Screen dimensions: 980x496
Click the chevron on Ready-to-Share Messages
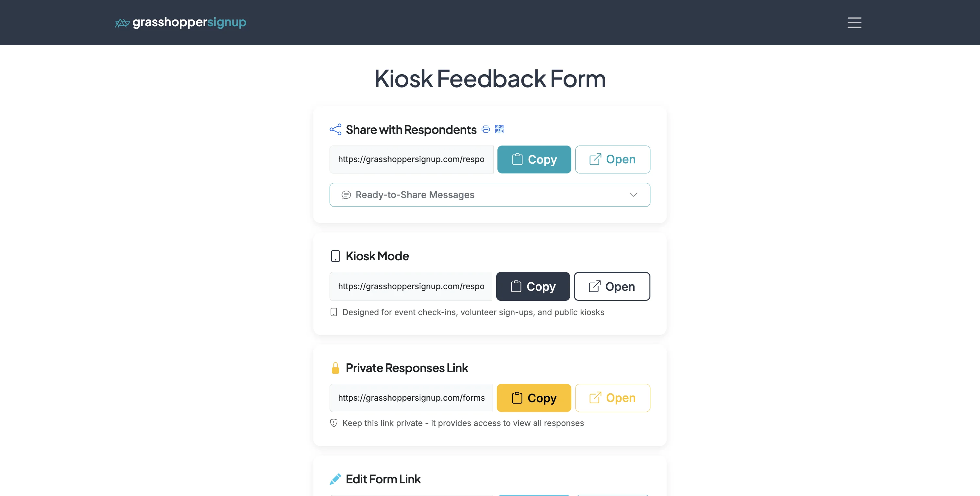633,195
